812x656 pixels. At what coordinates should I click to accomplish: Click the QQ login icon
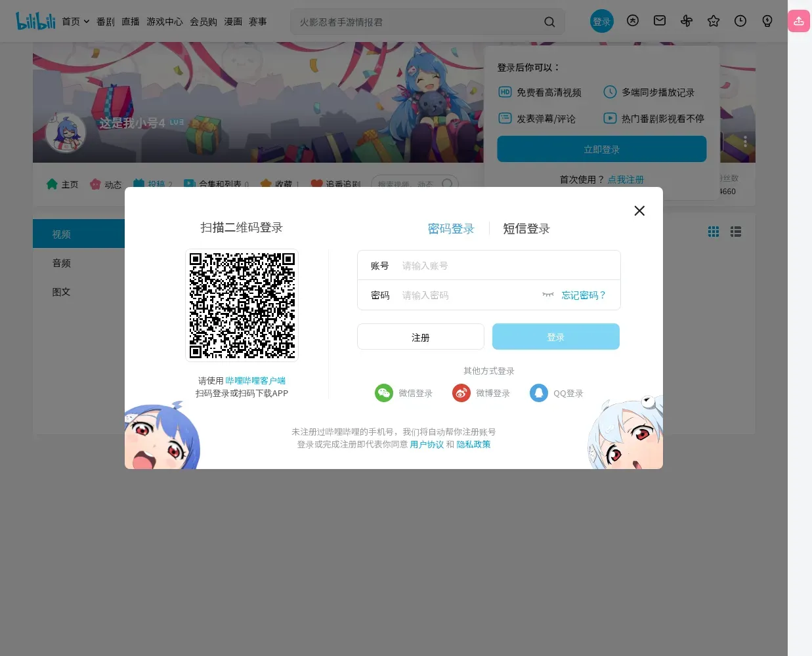pos(539,393)
